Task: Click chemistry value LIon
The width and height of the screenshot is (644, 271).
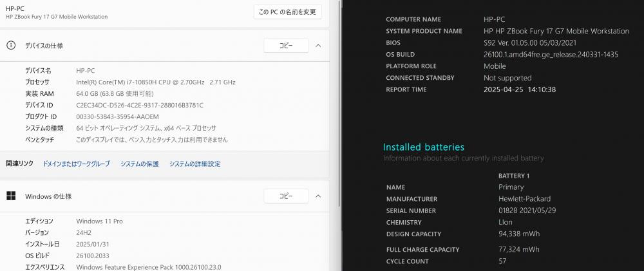Action: click(505, 222)
